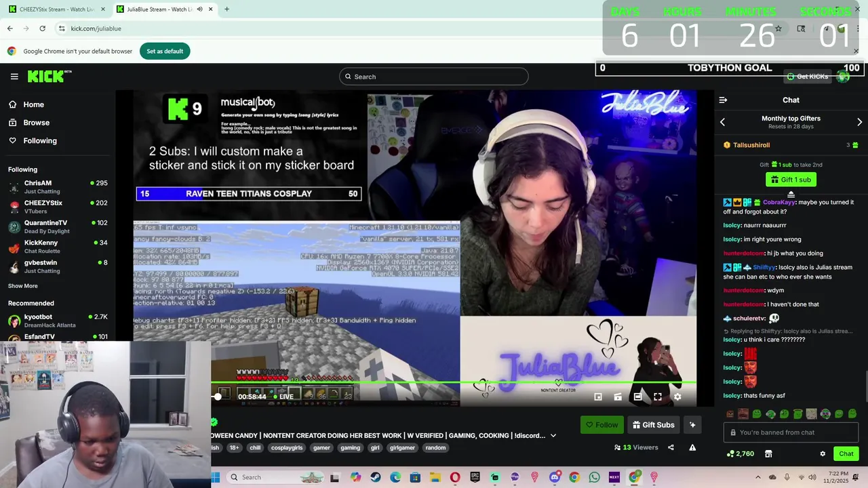Viewport: 868px width, 488px height.
Task: Click the sparkle button next to Gift Subs
Action: tap(692, 425)
